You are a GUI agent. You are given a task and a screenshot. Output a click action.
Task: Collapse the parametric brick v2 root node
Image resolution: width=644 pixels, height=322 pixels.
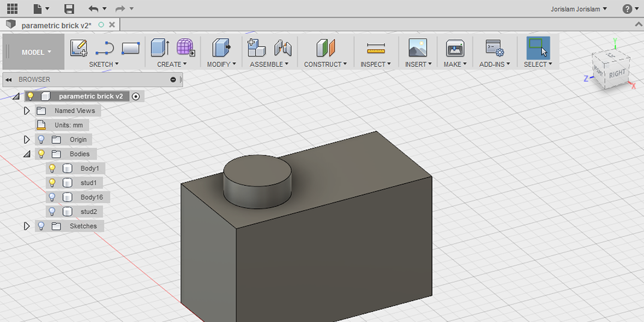[x=16, y=96]
